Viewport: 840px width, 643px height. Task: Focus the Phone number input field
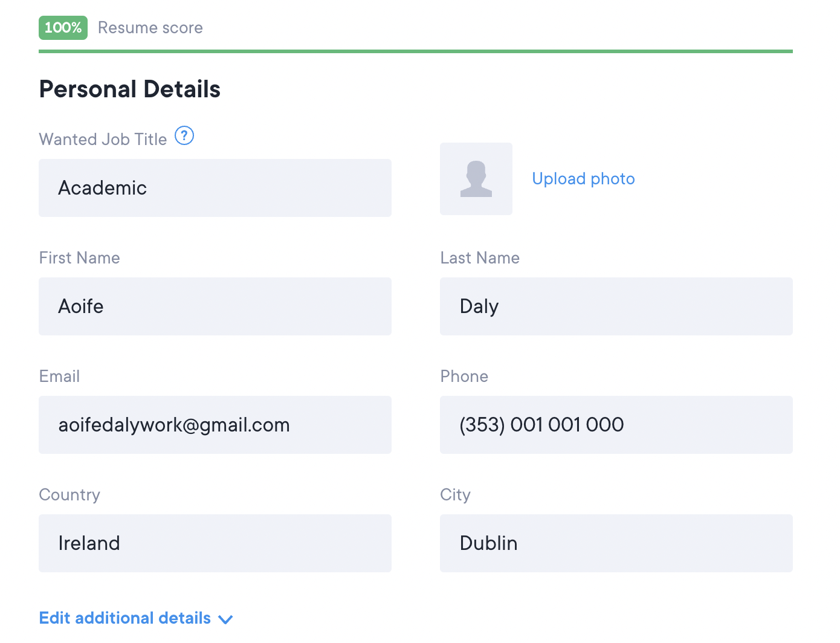(x=616, y=425)
